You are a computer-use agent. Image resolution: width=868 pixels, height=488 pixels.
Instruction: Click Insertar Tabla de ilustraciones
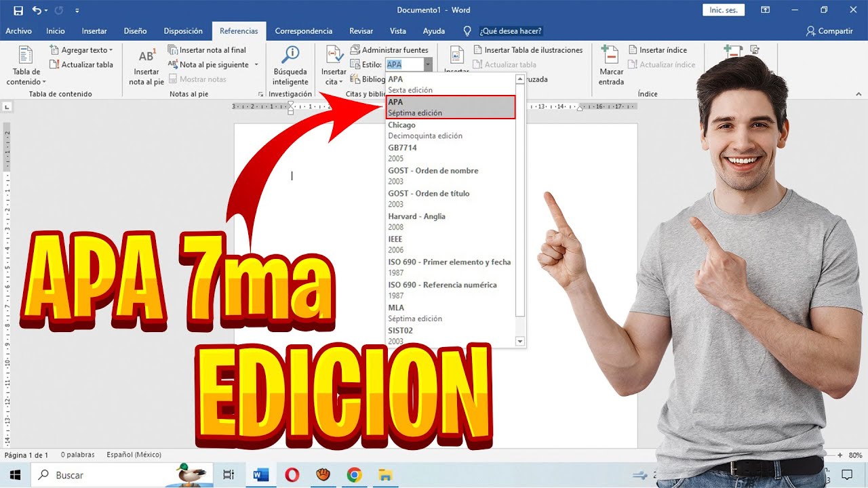click(x=528, y=50)
